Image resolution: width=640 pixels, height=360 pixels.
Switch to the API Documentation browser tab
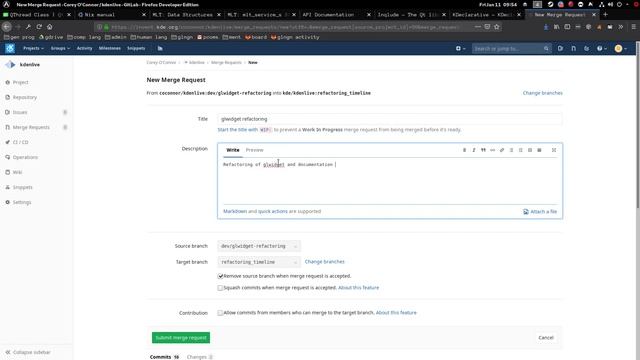click(x=335, y=14)
